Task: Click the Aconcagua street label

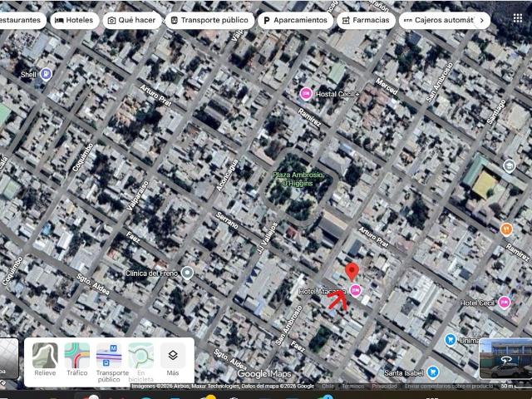Action: click(x=227, y=175)
